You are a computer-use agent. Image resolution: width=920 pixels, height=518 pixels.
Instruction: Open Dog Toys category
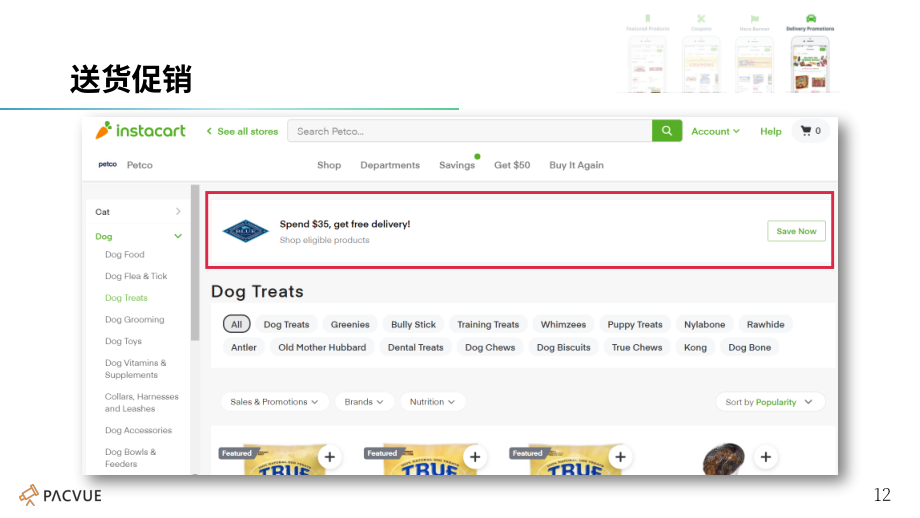tap(123, 341)
